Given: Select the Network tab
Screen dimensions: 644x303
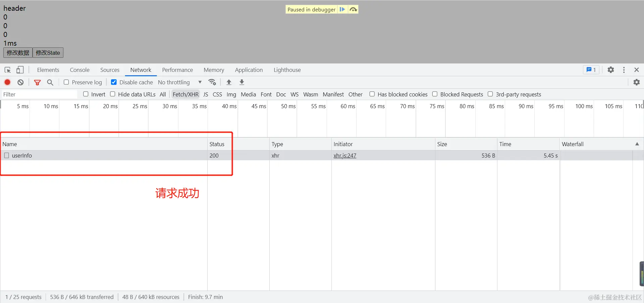Looking at the screenshot, I should (141, 70).
